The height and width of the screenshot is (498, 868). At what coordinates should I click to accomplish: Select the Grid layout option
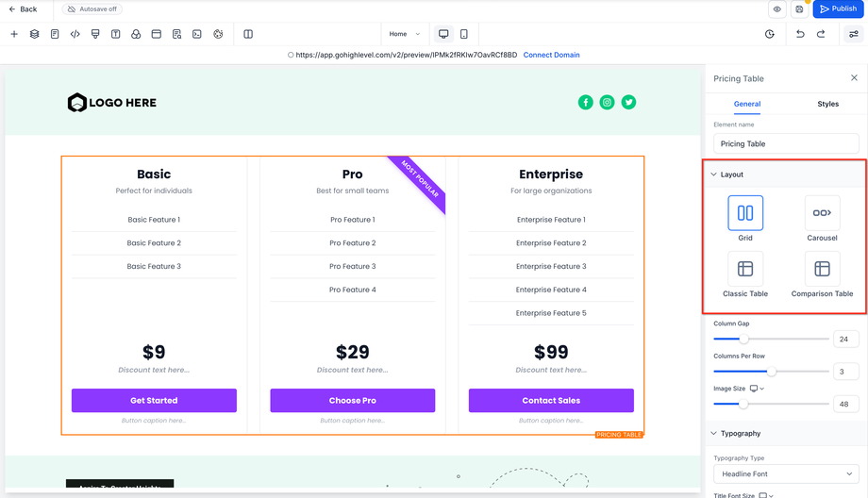click(x=745, y=213)
